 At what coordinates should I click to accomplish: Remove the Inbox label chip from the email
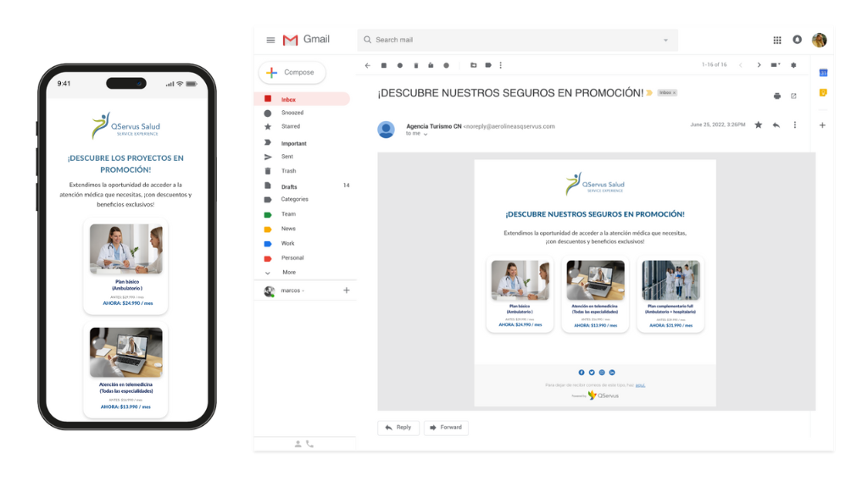(675, 92)
